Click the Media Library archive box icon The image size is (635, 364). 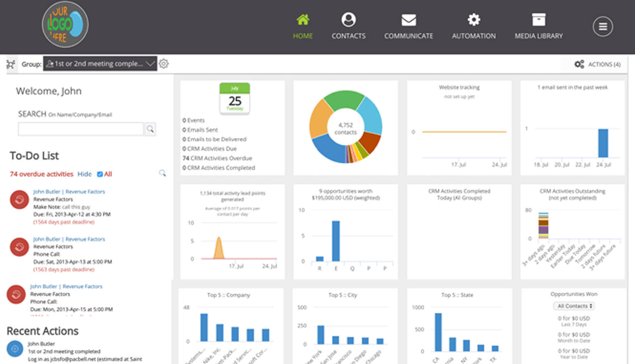pos(539,19)
